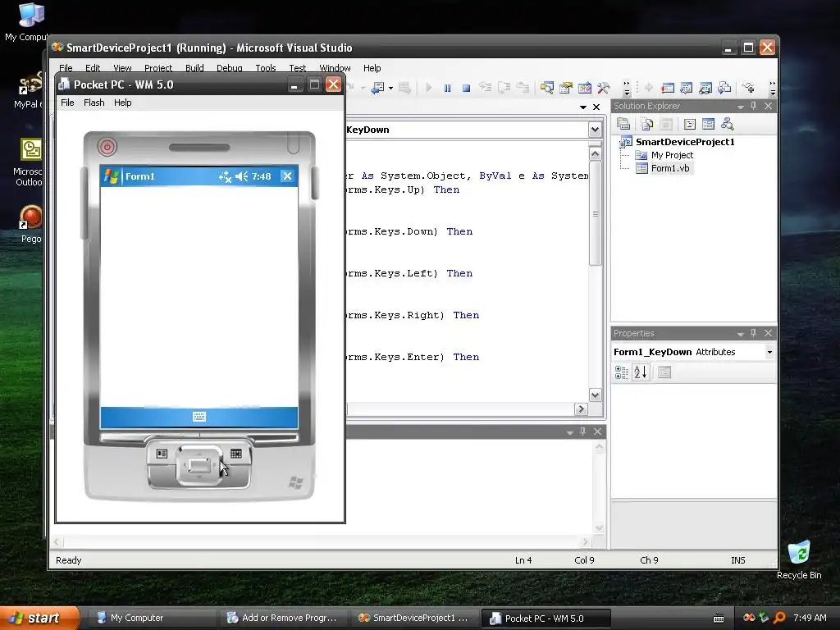Open Recycle Bin desktop icon
The width and height of the screenshot is (840, 630).
799,559
